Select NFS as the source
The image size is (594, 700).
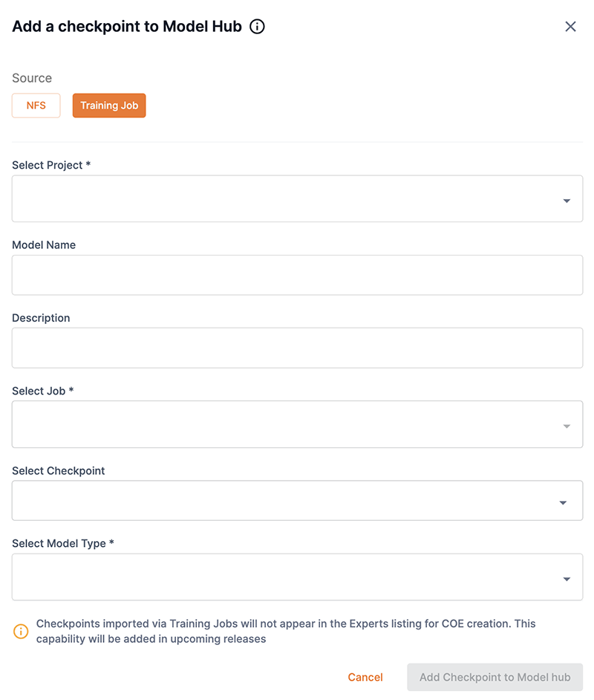[36, 106]
